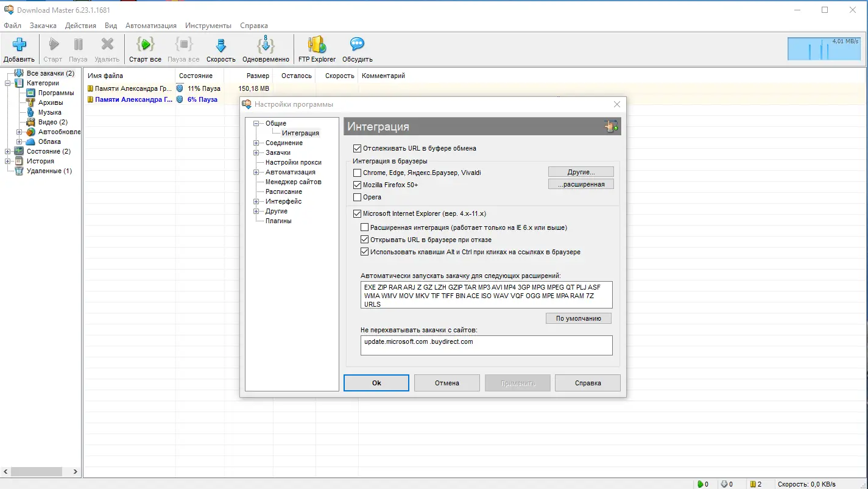Select the Автообновление category icon

point(30,132)
